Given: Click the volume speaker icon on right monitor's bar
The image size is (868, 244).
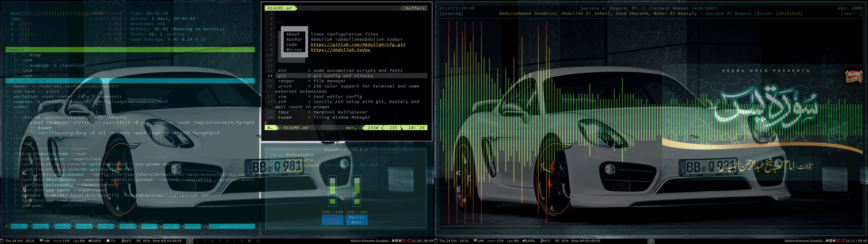Looking at the screenshot, I should coord(524,241).
